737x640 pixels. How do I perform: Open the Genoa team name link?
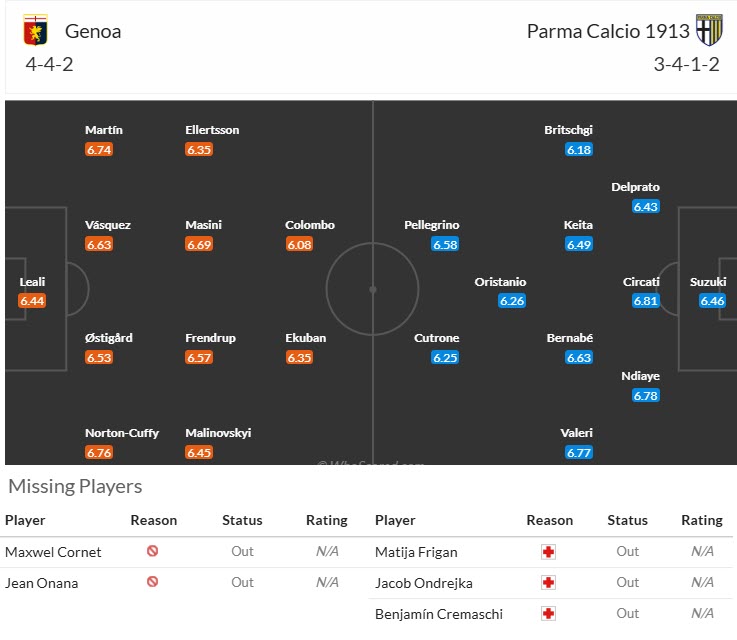(93, 31)
